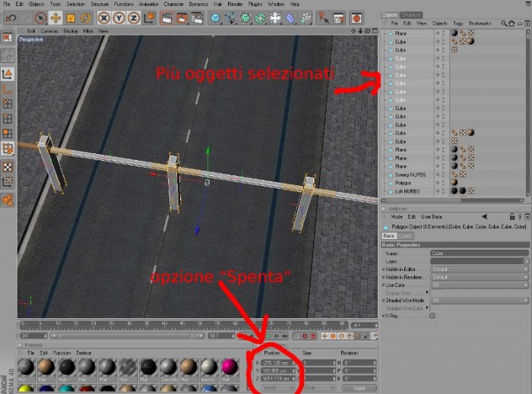Open Texture menu in Materials

click(x=84, y=353)
